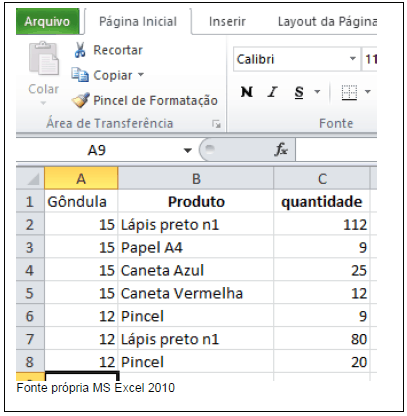
Task: Click the Produto header cell
Action: pos(196,202)
